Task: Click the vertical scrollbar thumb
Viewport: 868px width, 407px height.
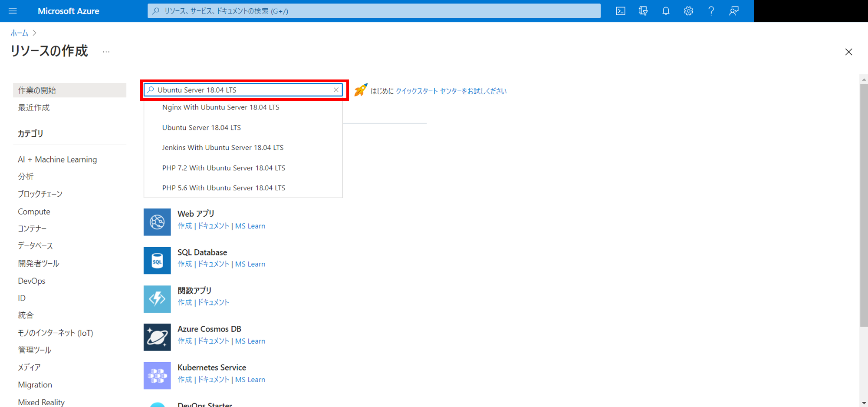Action: (x=864, y=205)
